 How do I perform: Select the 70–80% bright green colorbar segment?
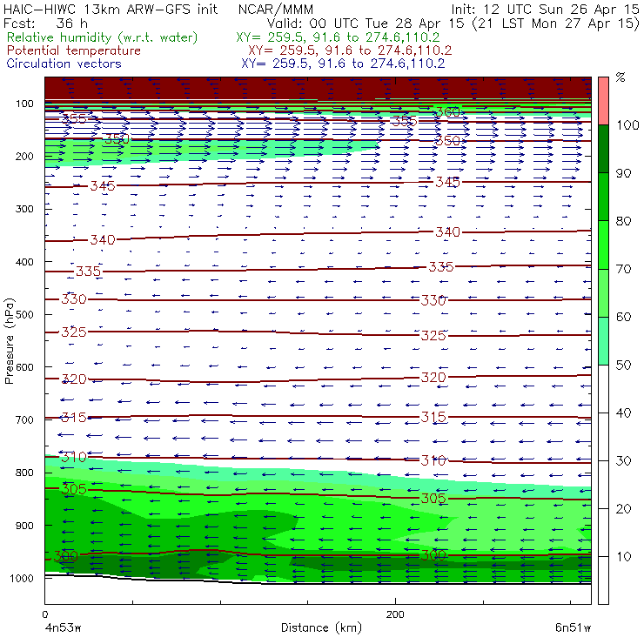click(x=603, y=245)
